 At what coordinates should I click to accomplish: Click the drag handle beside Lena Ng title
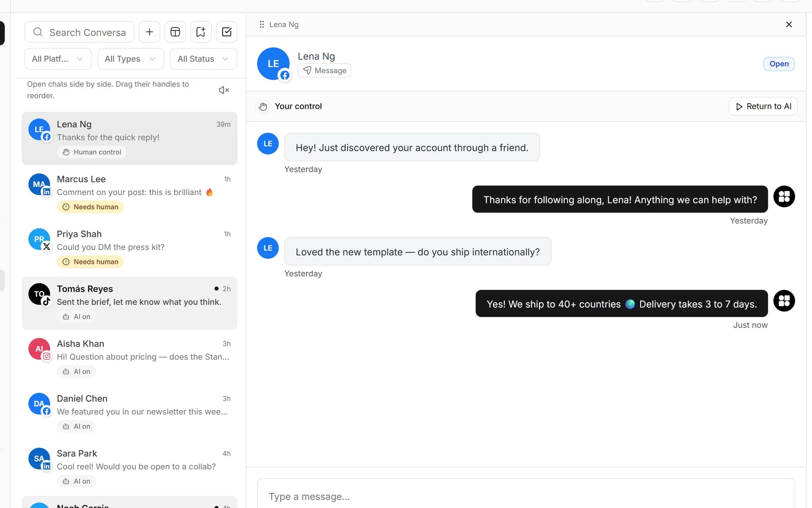(x=261, y=24)
